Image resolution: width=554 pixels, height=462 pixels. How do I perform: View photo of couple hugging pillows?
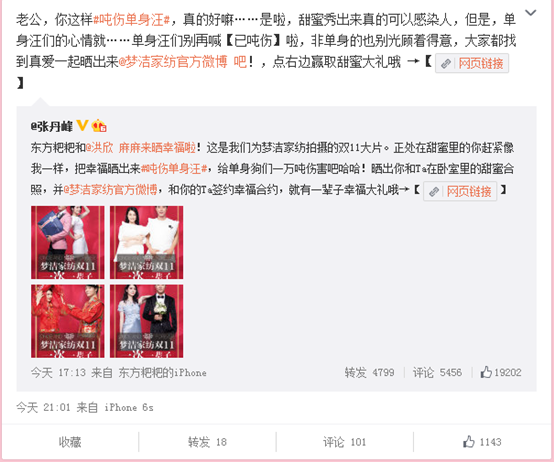[x=146, y=242]
